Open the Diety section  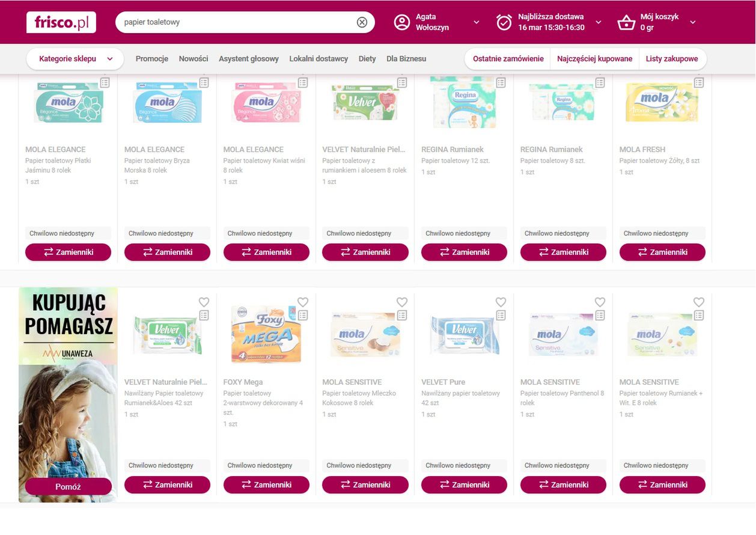coord(367,59)
